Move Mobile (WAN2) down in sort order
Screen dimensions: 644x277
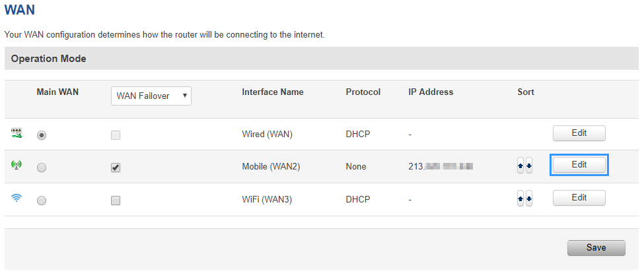pyautogui.click(x=528, y=167)
